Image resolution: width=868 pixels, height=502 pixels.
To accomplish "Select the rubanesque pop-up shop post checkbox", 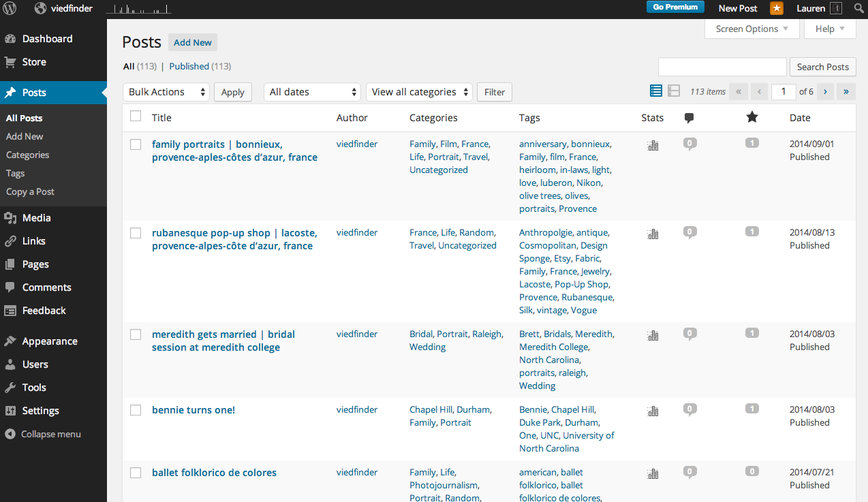I will [136, 233].
